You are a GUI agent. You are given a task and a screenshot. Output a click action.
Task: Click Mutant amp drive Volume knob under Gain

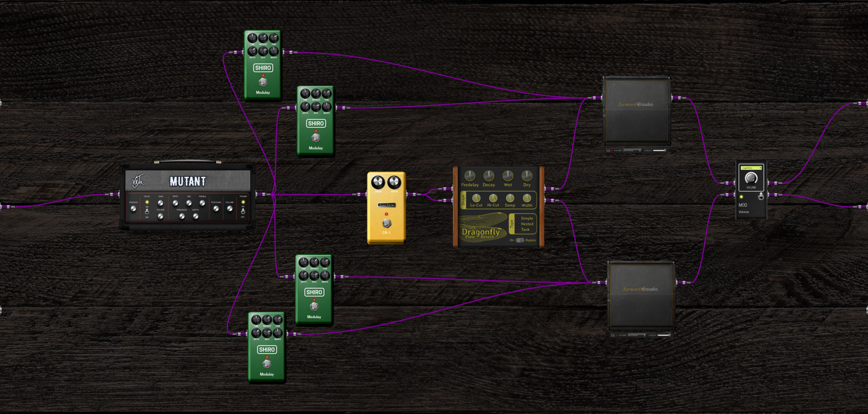(x=161, y=216)
